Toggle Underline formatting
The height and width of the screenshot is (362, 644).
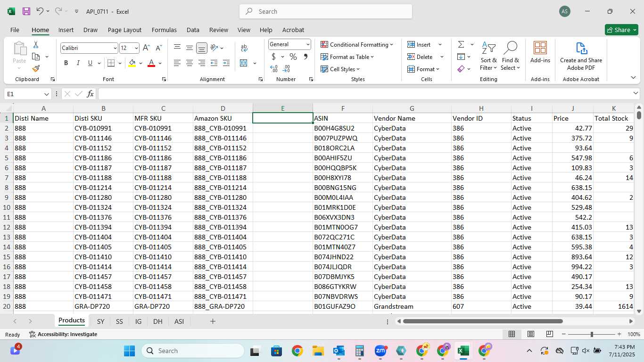91,63
